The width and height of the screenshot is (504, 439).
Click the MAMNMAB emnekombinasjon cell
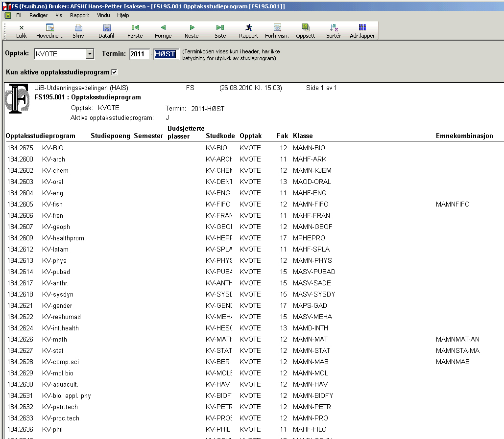click(x=453, y=362)
